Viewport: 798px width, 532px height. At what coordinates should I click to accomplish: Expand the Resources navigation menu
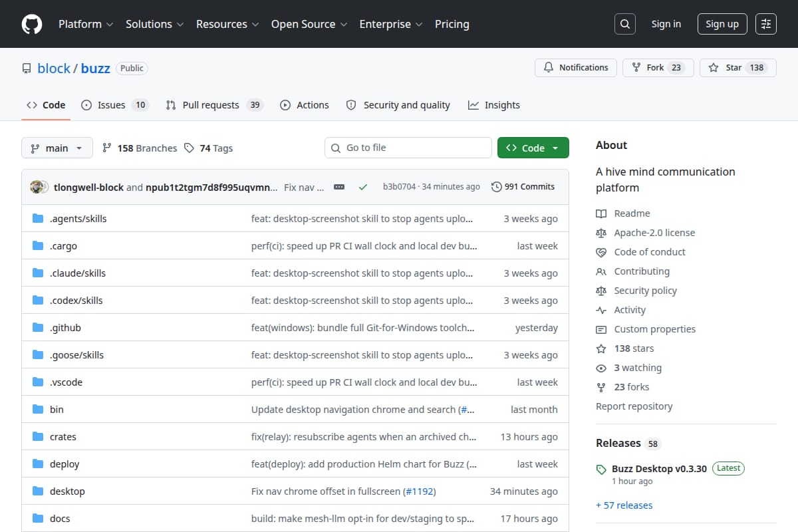(x=227, y=24)
